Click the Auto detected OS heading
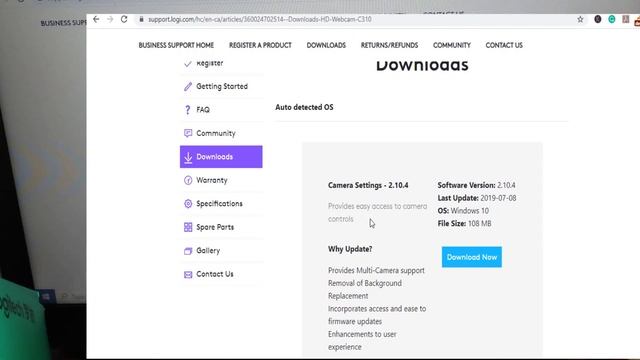 [304, 107]
